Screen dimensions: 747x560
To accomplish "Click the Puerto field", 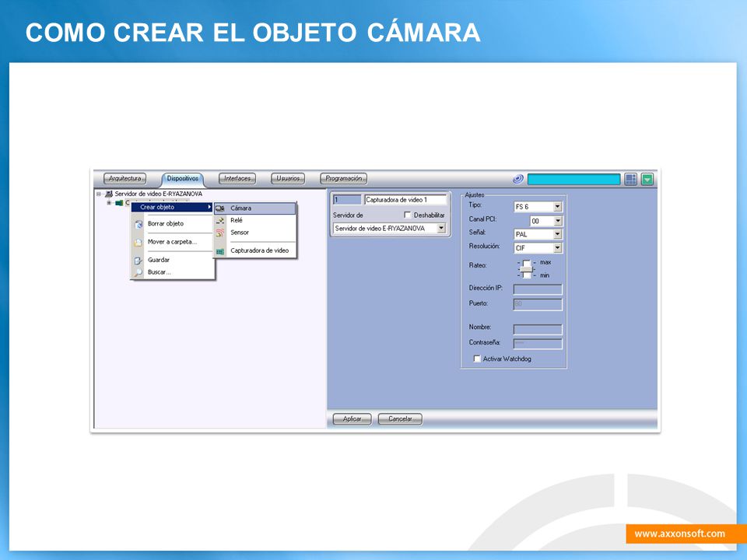I will pyautogui.click(x=538, y=304).
